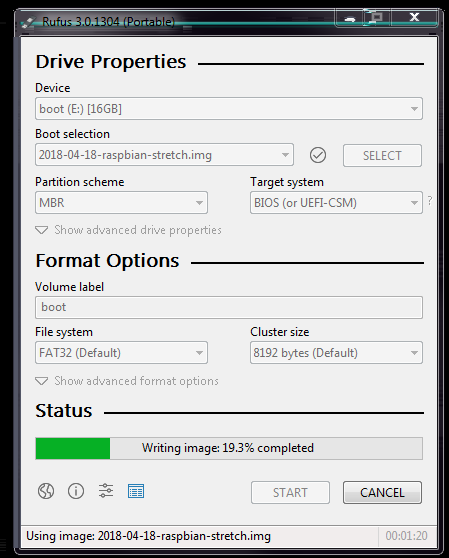Open the Device drive dropdown
Viewport: 449px width, 558px height.
coord(229,109)
